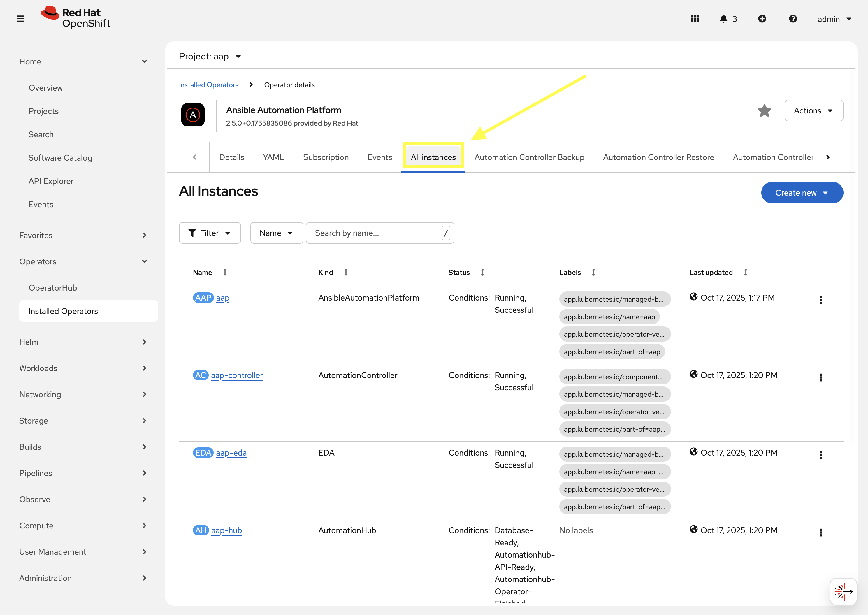Open the Create new dropdown
This screenshot has width=868, height=615.
point(802,193)
